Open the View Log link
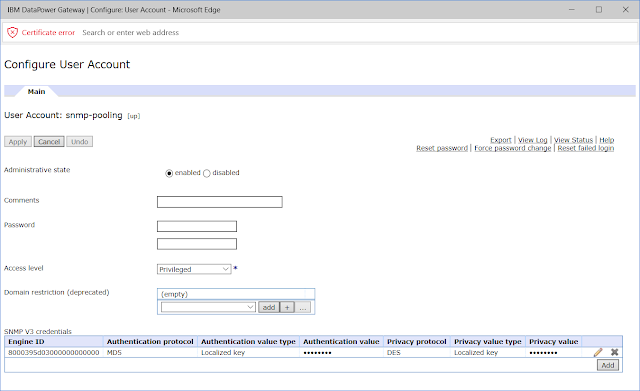 [532, 140]
